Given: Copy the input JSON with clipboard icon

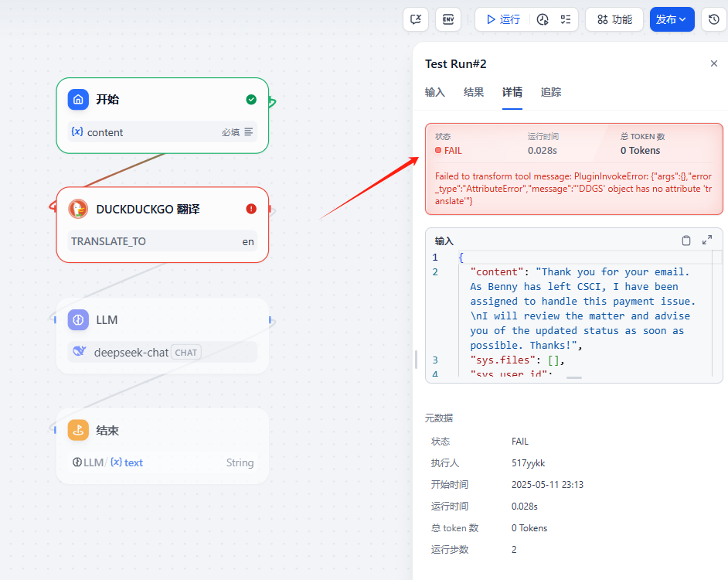Looking at the screenshot, I should tap(685, 241).
